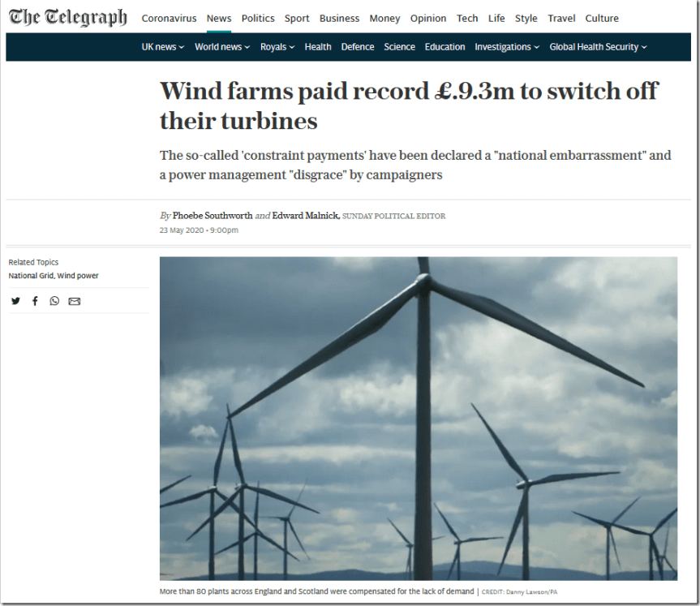
Task: Visit the National Grid topic page
Action: click(30, 275)
